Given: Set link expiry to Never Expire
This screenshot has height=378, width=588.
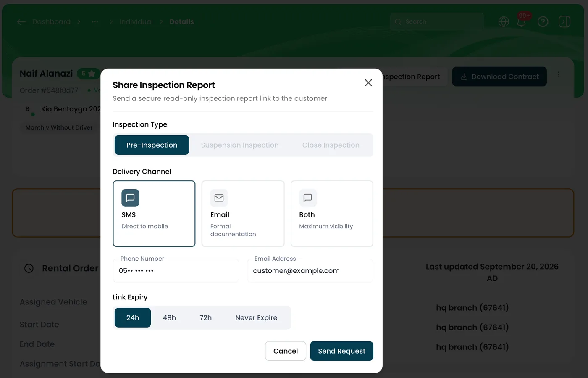Looking at the screenshot, I should click(x=256, y=318).
